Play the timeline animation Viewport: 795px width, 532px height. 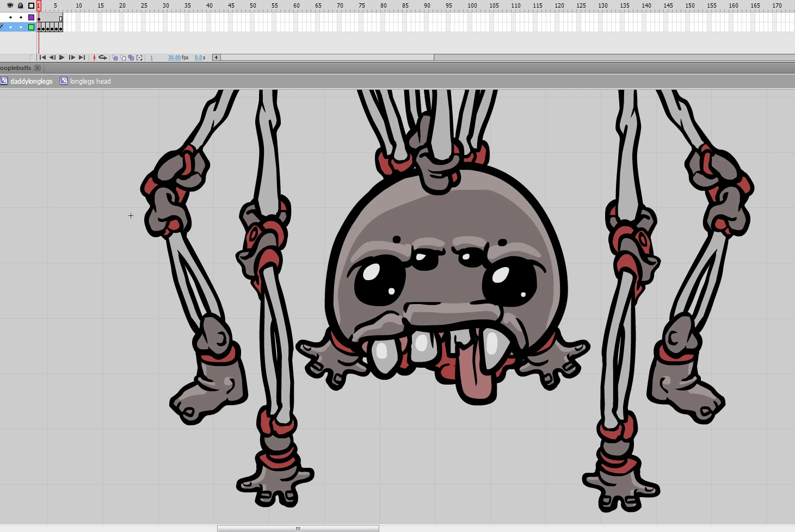pos(62,58)
